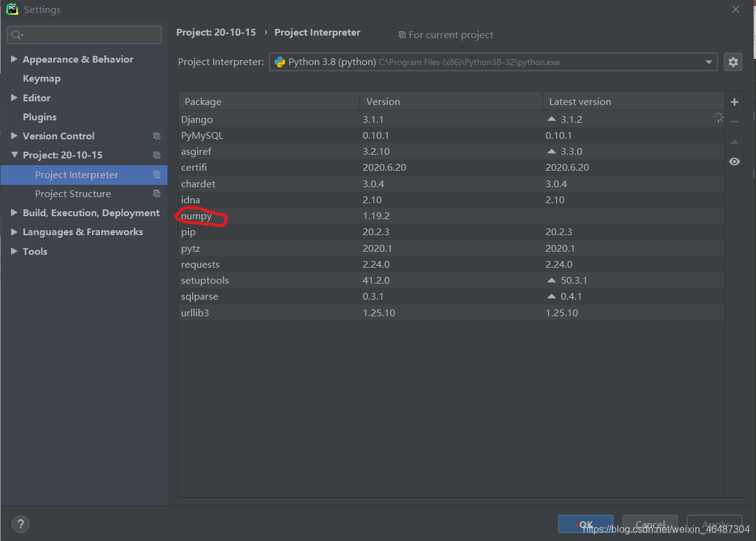Click the Apply button
This screenshot has width=756, height=541.
(714, 524)
